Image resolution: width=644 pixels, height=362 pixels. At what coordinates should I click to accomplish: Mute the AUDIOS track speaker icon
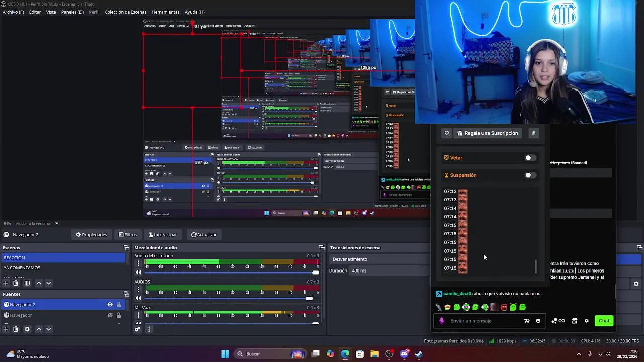[138, 298]
